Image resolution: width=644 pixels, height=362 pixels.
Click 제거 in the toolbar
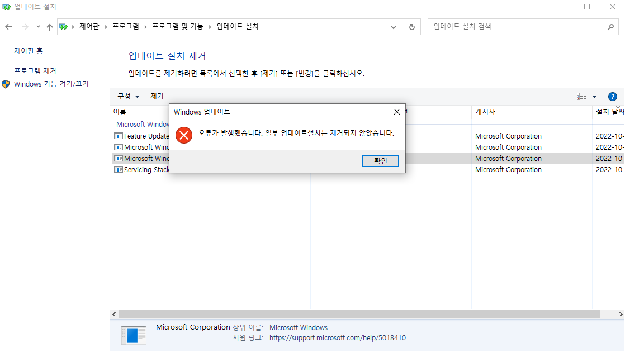[157, 96]
